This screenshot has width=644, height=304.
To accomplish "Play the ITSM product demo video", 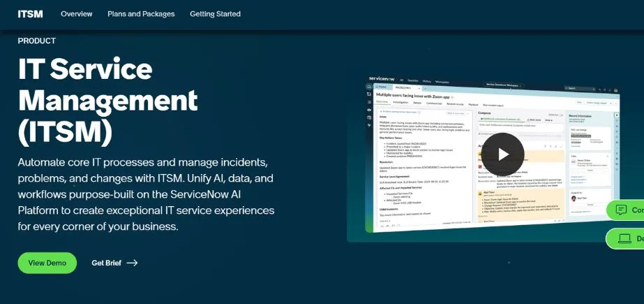I will click(502, 154).
